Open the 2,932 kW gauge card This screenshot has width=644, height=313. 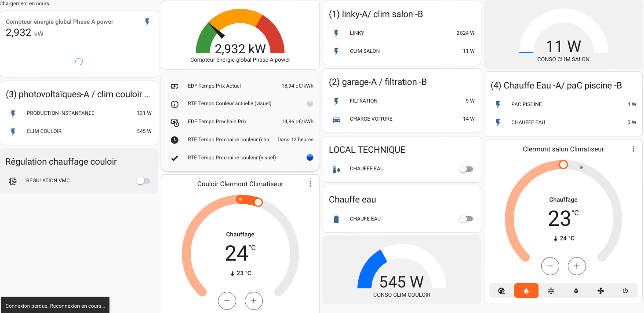point(240,35)
